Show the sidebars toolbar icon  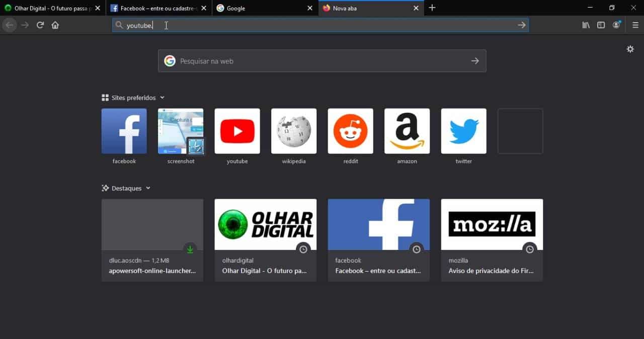pyautogui.click(x=601, y=25)
